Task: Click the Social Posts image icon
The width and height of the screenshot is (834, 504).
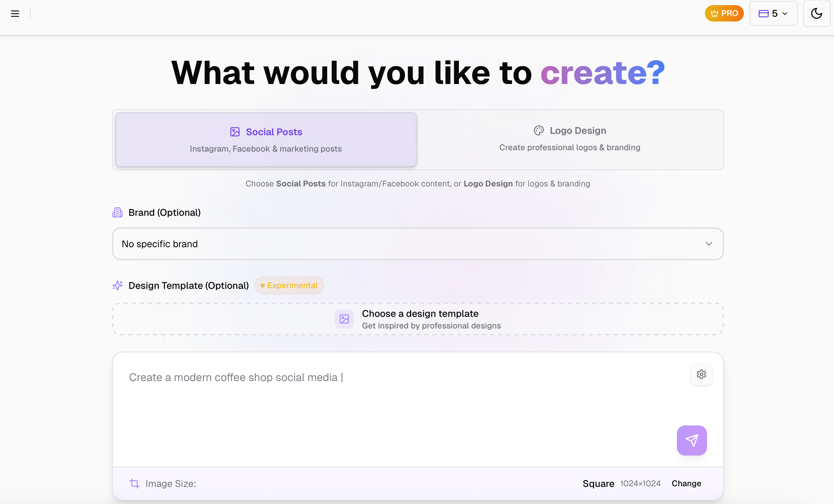Action: (235, 132)
